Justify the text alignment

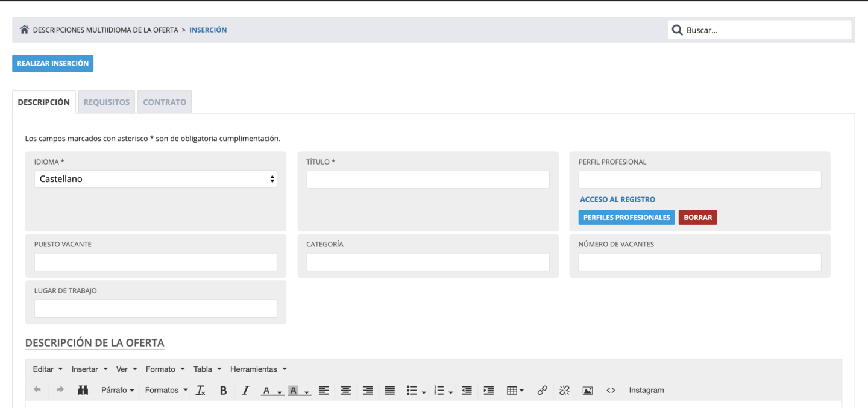tap(390, 391)
